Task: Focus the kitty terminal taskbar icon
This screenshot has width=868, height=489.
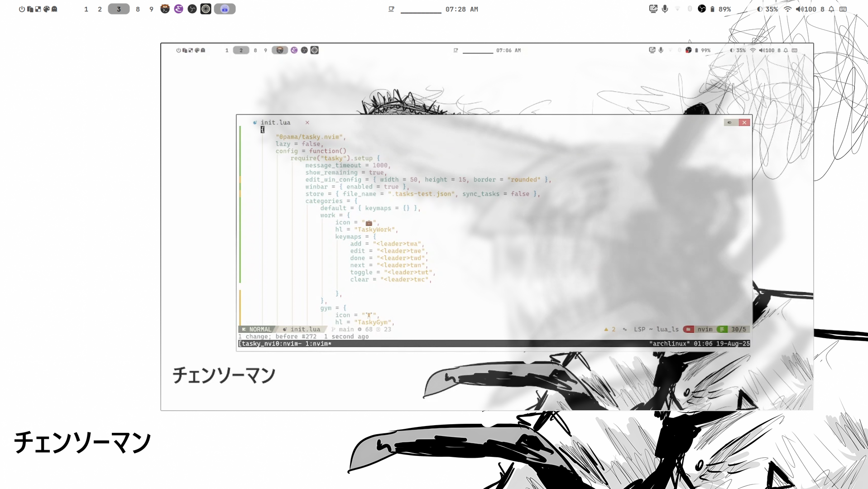Action: [165, 9]
